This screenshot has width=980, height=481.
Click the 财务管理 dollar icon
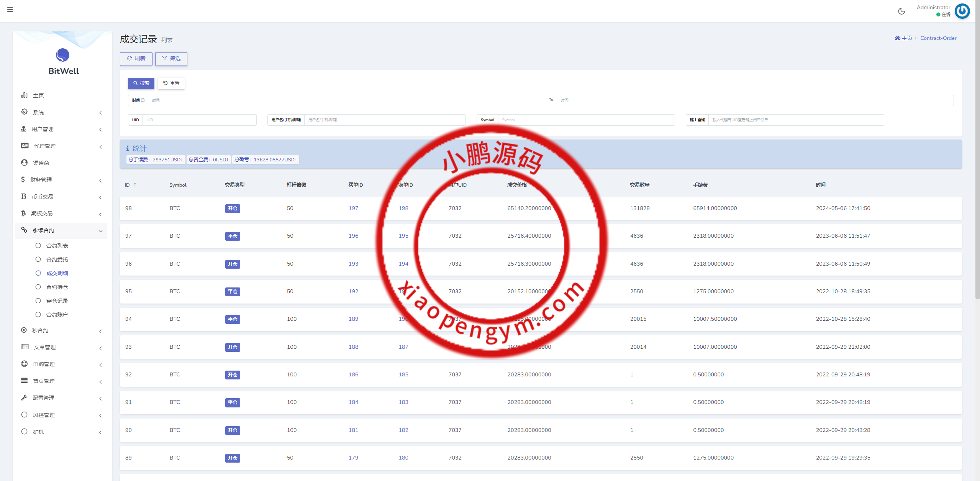coord(23,179)
